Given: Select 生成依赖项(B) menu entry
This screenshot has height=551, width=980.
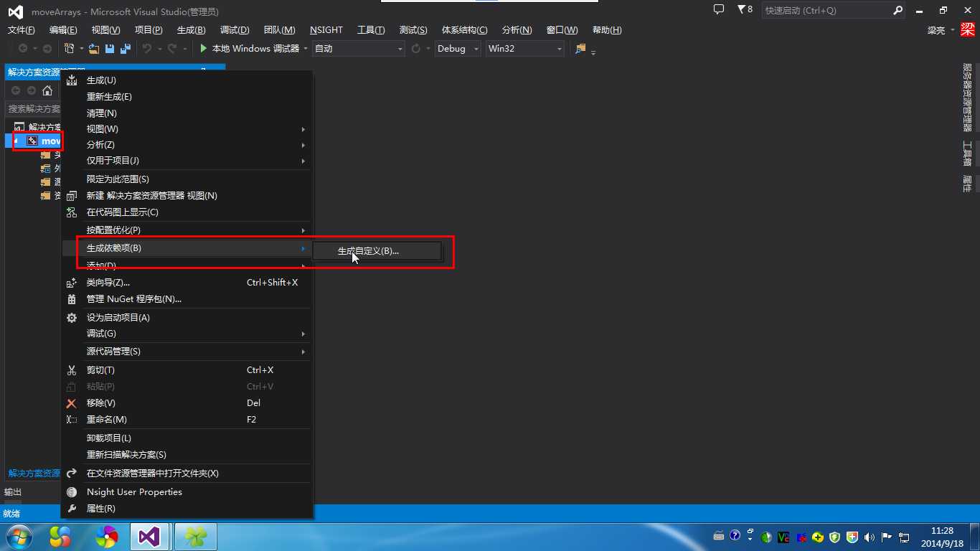Looking at the screenshot, I should click(187, 248).
